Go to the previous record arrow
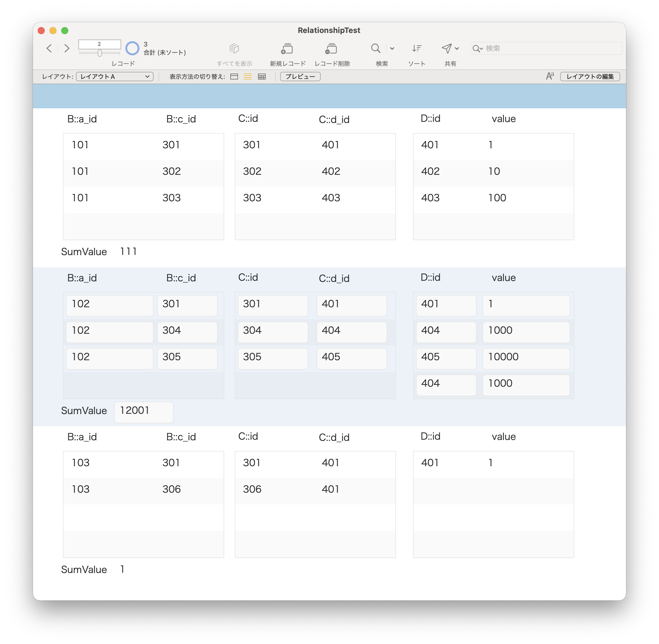This screenshot has width=659, height=644. (49, 48)
